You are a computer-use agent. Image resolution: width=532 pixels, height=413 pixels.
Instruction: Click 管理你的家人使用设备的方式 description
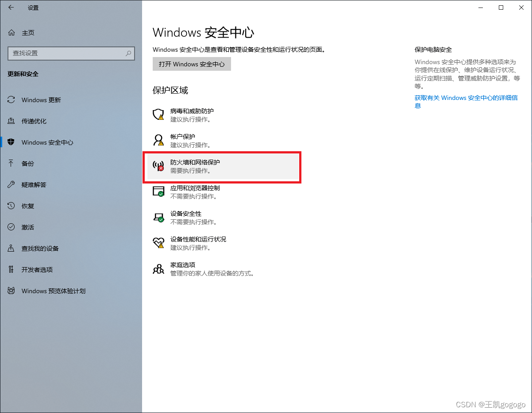[x=213, y=273]
